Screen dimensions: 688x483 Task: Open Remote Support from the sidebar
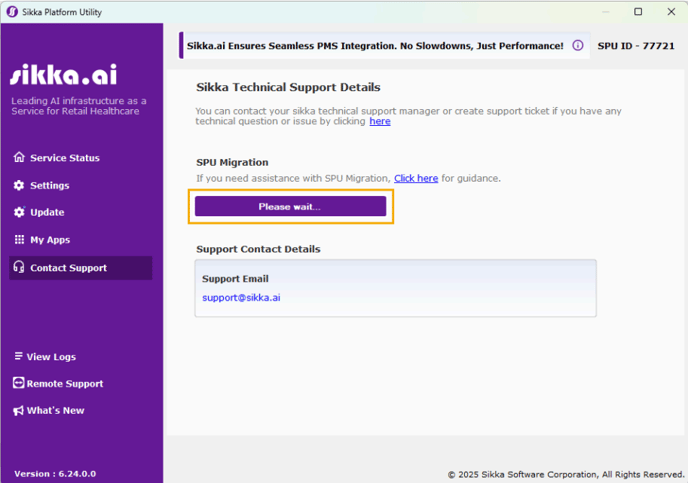pos(65,384)
